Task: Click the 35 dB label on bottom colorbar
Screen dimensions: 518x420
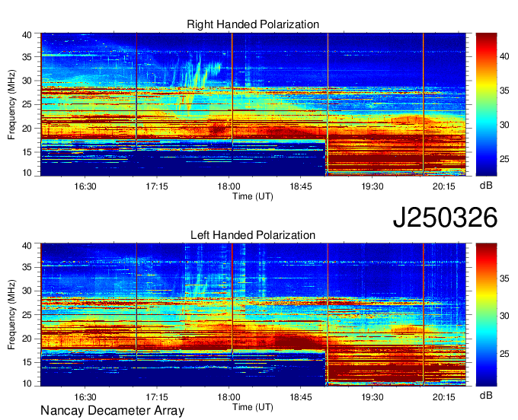Action: click(x=504, y=278)
